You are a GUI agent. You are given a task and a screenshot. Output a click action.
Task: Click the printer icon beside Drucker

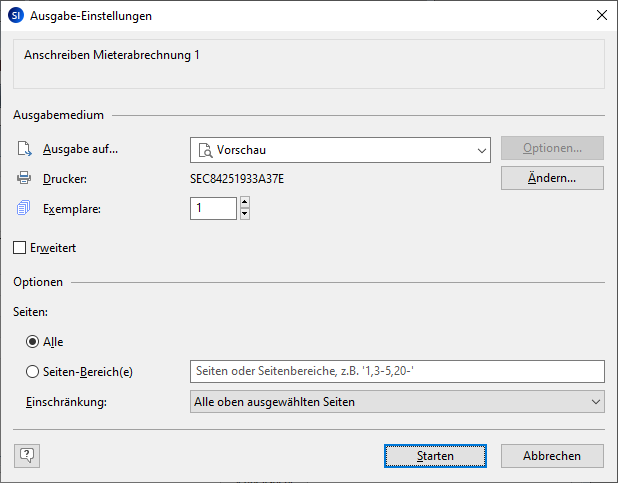pyautogui.click(x=24, y=179)
